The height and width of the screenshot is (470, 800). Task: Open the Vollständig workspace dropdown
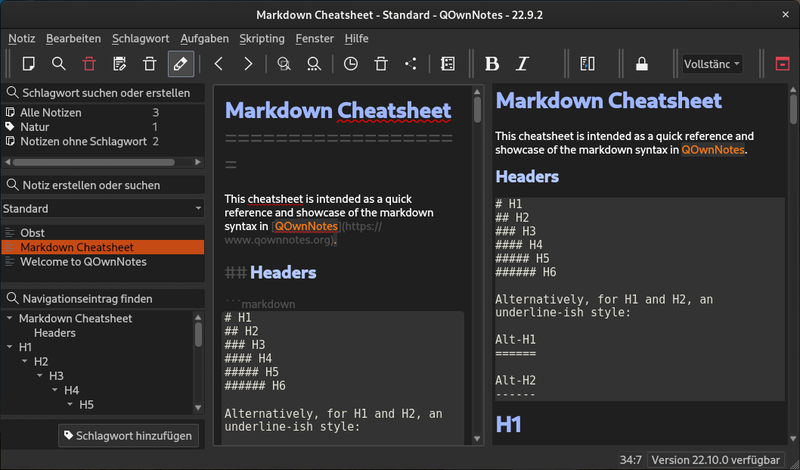[712, 64]
